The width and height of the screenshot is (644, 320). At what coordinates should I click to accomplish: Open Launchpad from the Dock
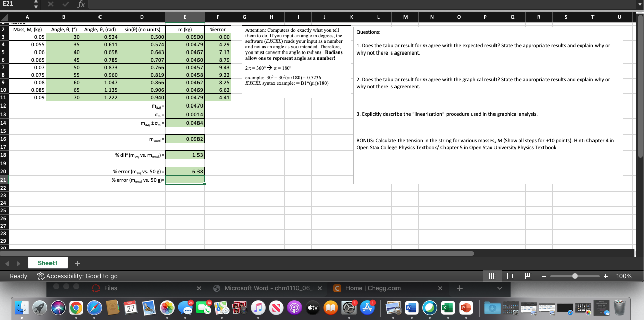[39, 307]
